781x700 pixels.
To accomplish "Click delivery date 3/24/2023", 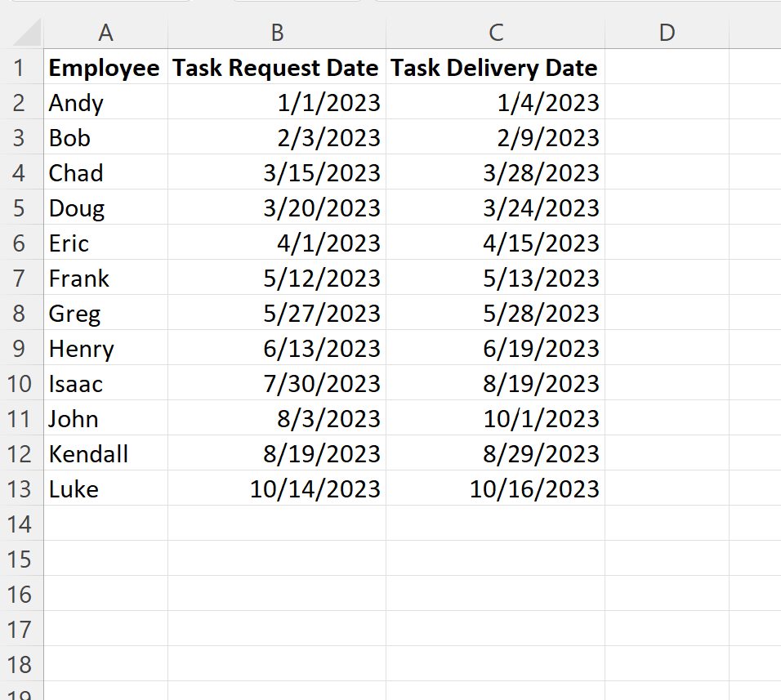I will (x=496, y=208).
